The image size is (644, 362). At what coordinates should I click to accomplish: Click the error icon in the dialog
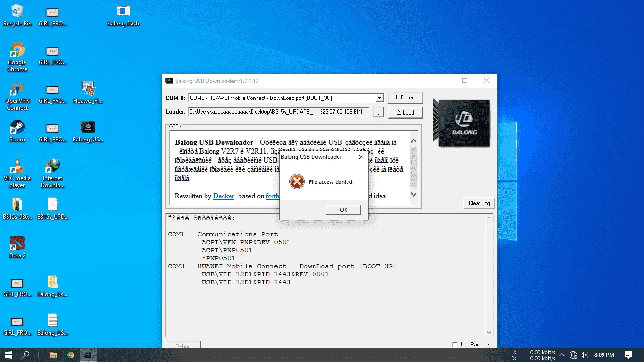coord(297,181)
